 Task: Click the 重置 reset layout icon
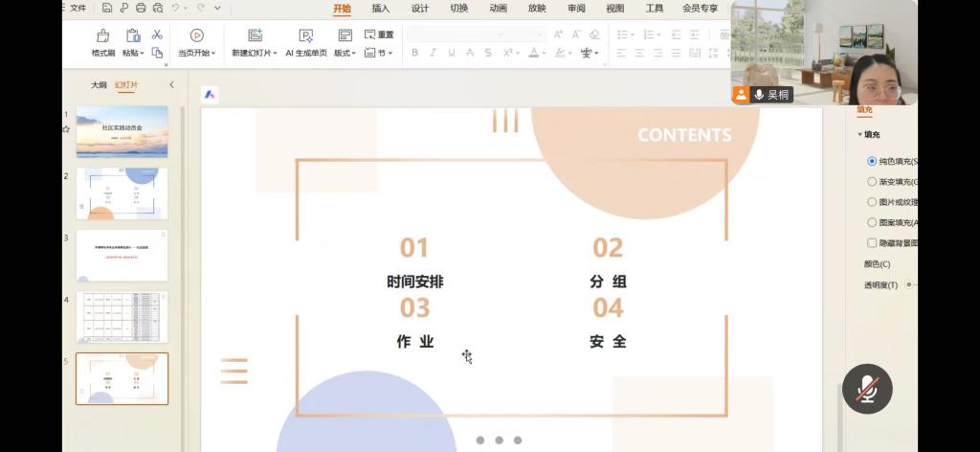click(x=379, y=34)
